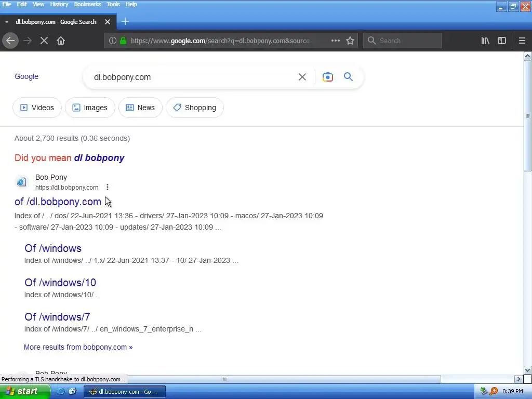Filter results by Videos
The height and width of the screenshot is (399, 532).
[37, 108]
